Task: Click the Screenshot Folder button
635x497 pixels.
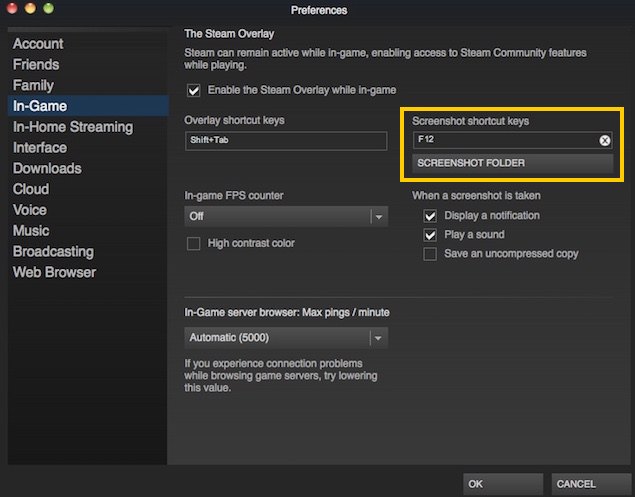Action: pos(513,163)
